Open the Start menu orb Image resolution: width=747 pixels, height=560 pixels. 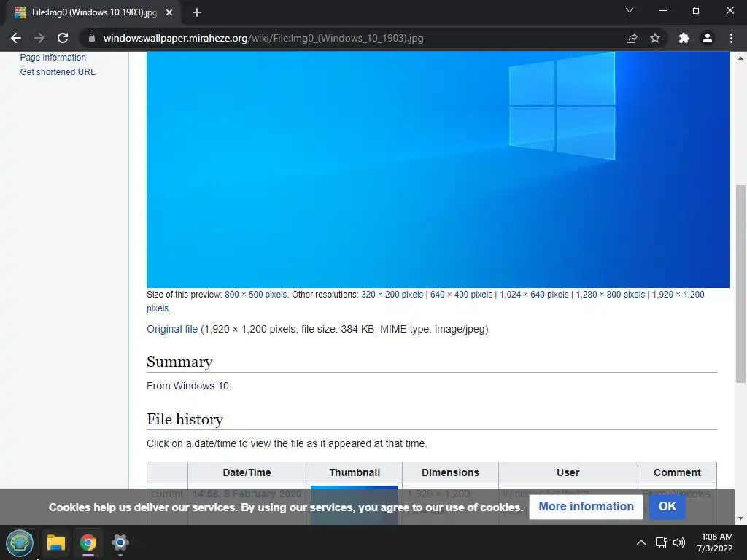20,542
